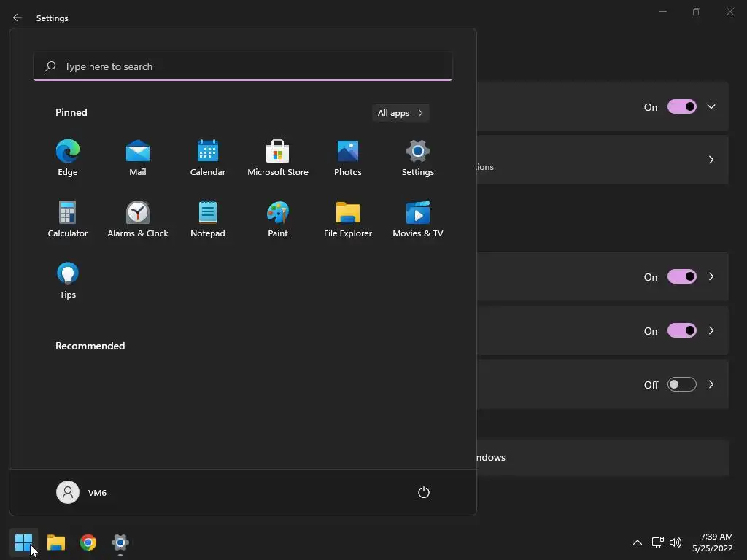This screenshot has width=747, height=560.
Task: Click the Settings row ending in 'ndows'
Action: (x=603, y=458)
